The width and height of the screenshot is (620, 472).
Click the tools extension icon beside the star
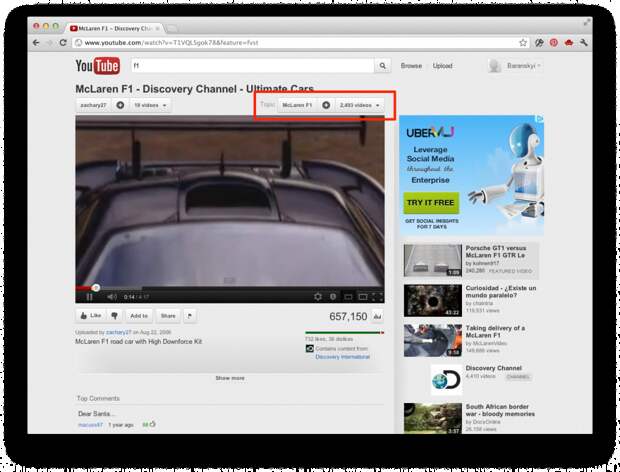click(x=539, y=43)
